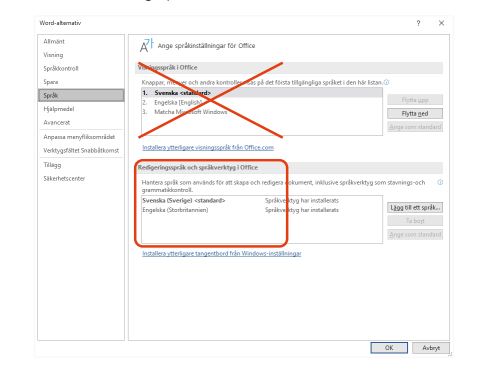Click the info icon beside editing language description

pyautogui.click(x=440, y=182)
